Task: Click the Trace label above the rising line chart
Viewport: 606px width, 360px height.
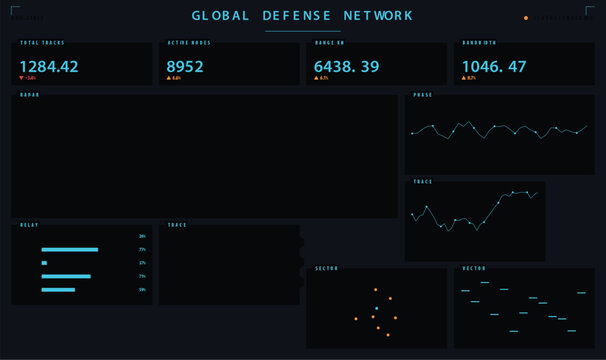Action: point(423,182)
